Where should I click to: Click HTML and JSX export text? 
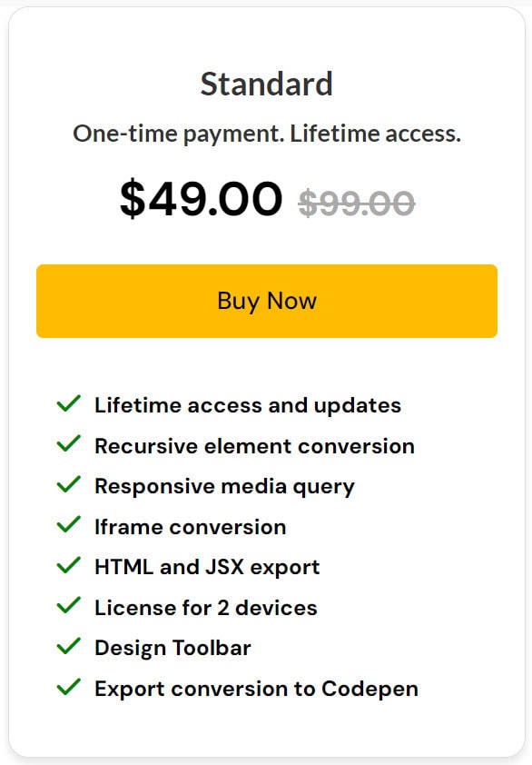pyautogui.click(x=207, y=568)
